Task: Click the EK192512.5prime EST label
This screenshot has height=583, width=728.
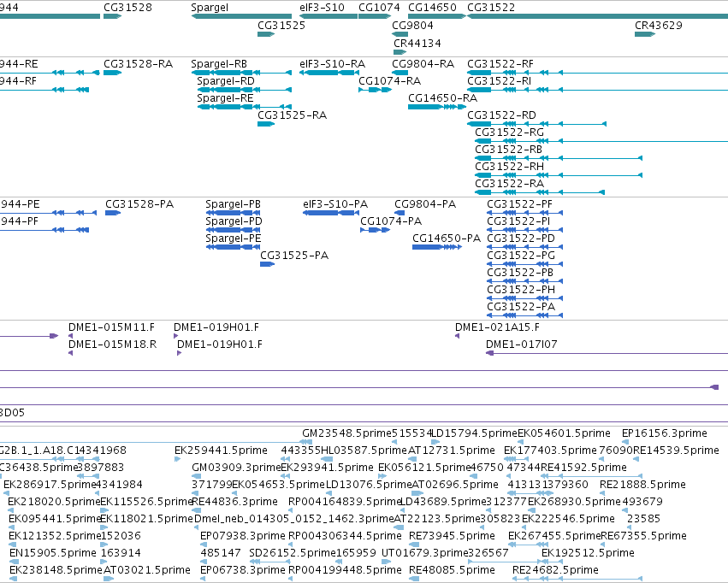Action: [588, 553]
